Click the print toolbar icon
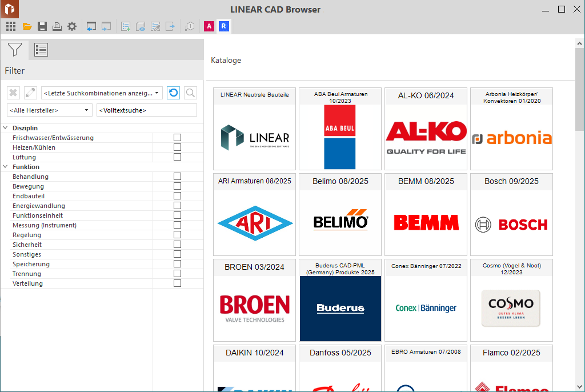 point(57,26)
